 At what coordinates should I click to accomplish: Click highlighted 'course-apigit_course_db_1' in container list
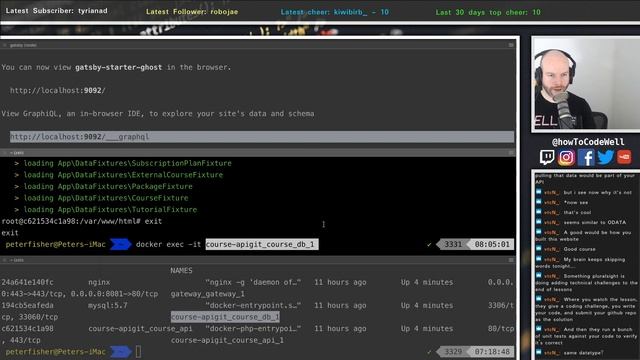[x=225, y=317]
